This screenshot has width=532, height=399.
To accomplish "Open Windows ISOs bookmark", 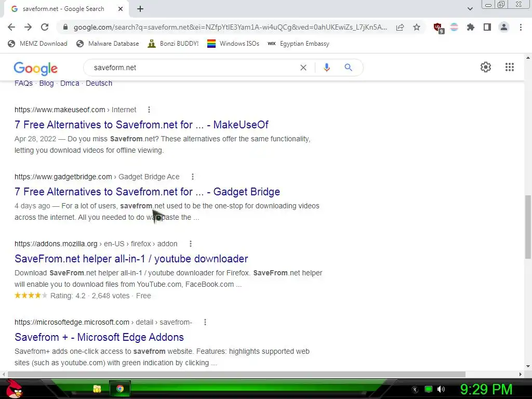I will click(x=233, y=44).
